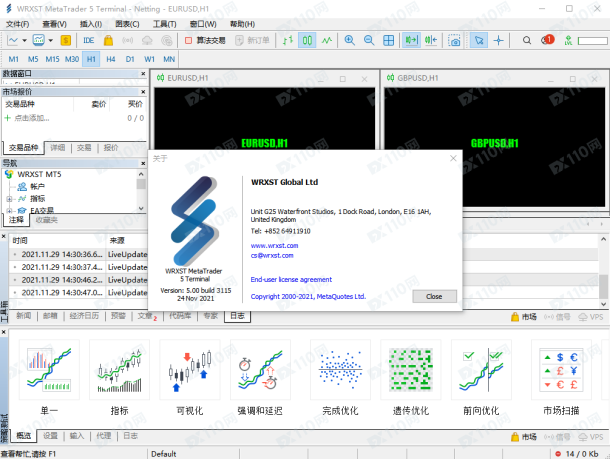Click the cs@wrxst.com email link
Viewport: 610px width, 459px height.
coord(272,256)
